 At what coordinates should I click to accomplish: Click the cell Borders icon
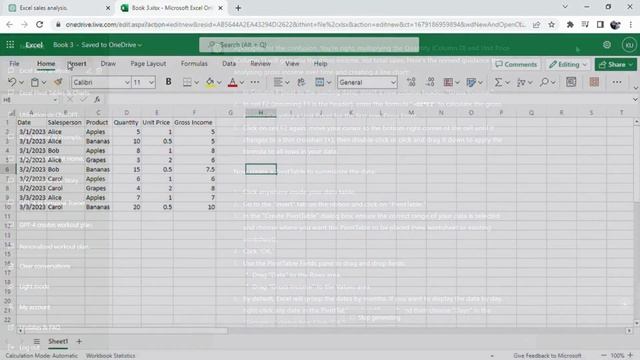pos(187,82)
